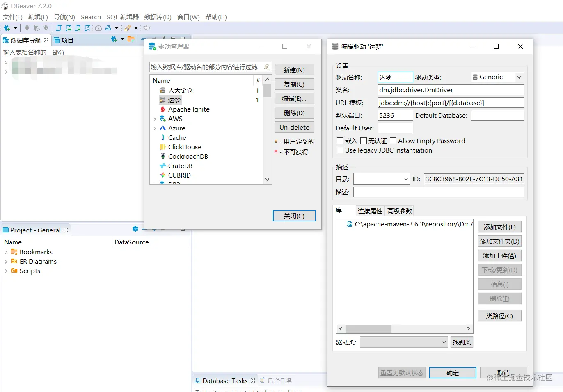Click the 类名 class name input field
Viewport: 563px width, 392px height.
(451, 90)
